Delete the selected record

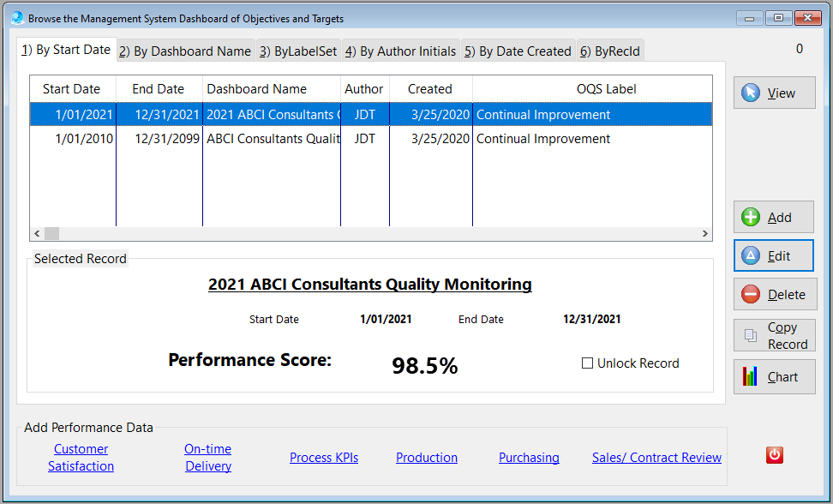(775, 294)
